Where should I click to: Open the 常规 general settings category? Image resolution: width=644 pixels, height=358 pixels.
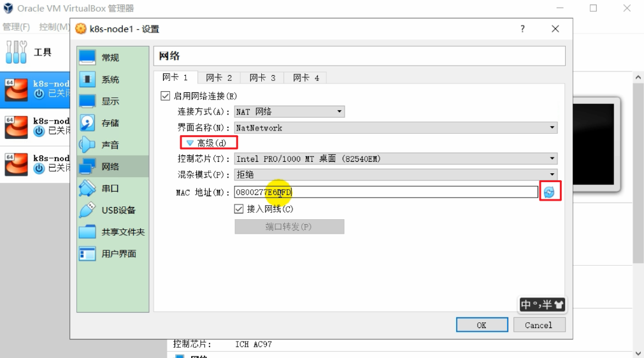113,57
